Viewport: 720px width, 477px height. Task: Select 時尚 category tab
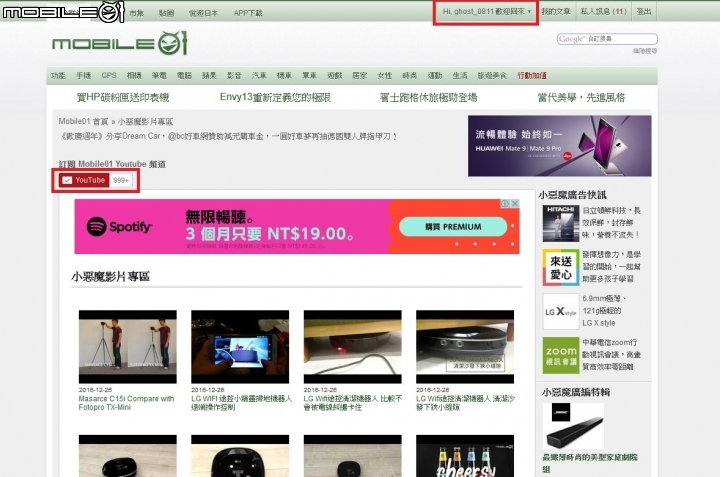click(x=410, y=75)
